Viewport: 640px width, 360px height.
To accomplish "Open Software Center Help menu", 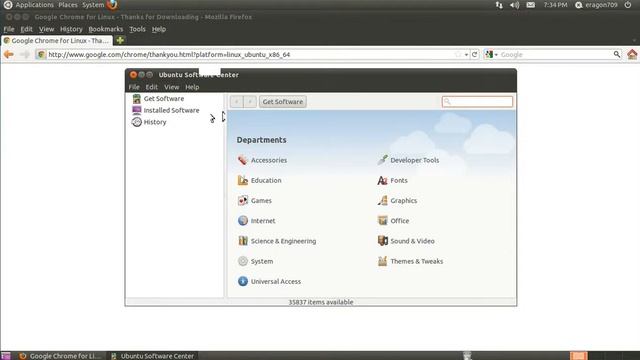I will pyautogui.click(x=192, y=87).
